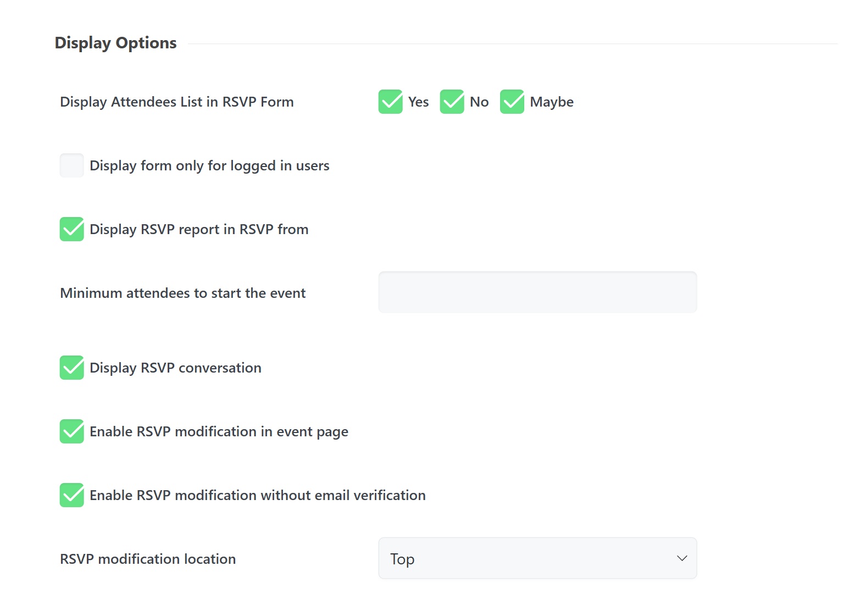Uncheck the No attendees list checkbox

pos(452,102)
